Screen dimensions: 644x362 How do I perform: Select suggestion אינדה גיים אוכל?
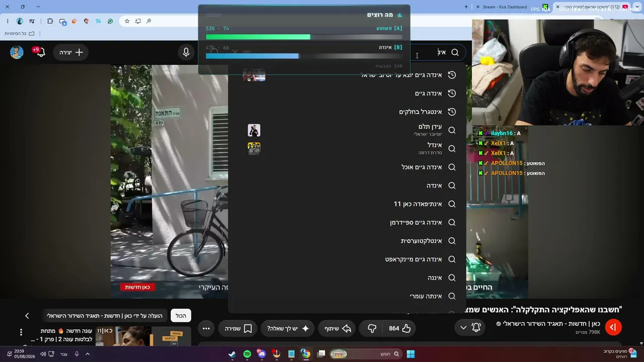pos(347,167)
